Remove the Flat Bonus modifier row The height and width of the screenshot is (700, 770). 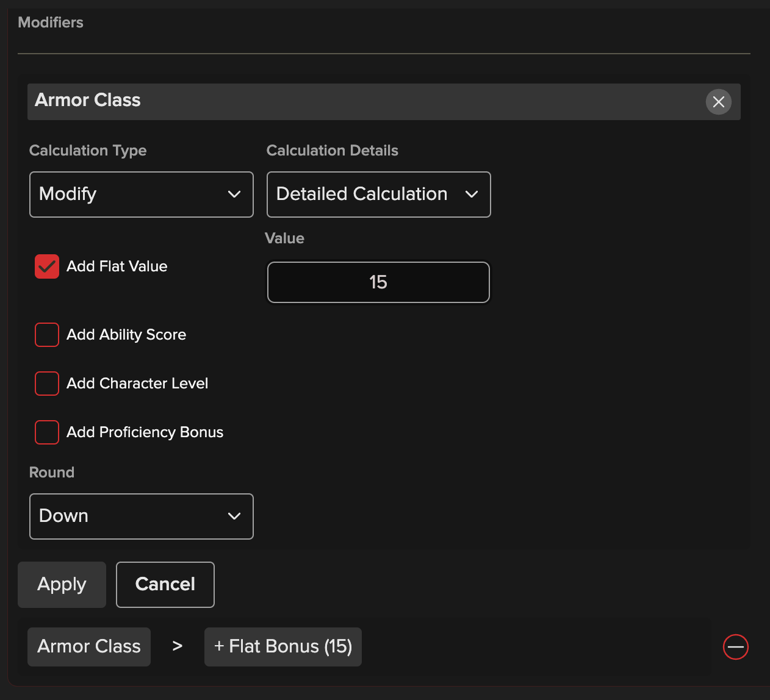(735, 647)
